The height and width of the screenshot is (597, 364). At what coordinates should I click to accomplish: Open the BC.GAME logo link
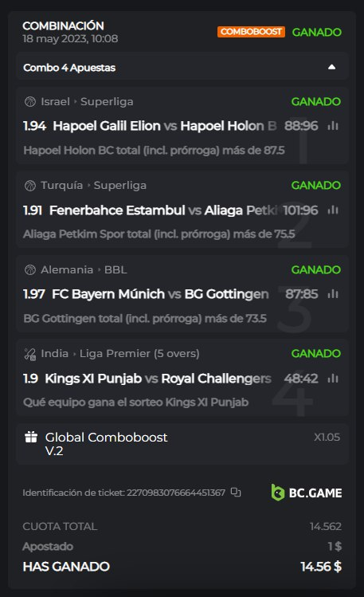tap(306, 493)
